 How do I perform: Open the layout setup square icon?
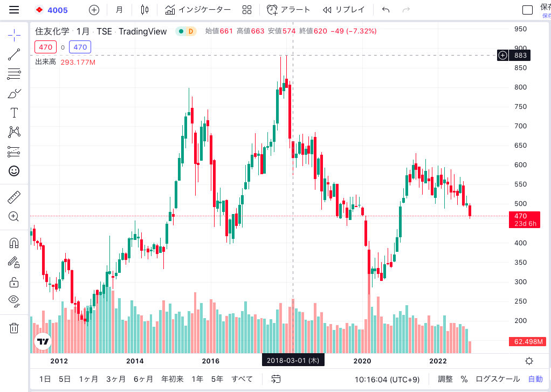click(x=527, y=10)
